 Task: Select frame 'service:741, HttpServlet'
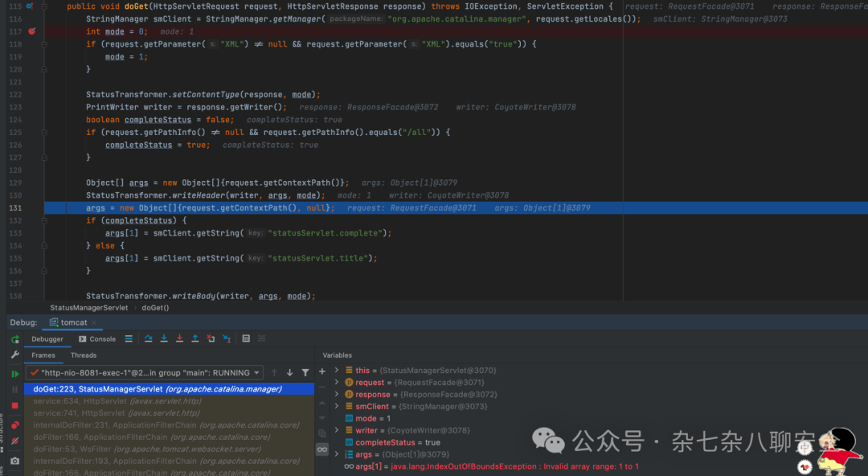pyautogui.click(x=170, y=412)
